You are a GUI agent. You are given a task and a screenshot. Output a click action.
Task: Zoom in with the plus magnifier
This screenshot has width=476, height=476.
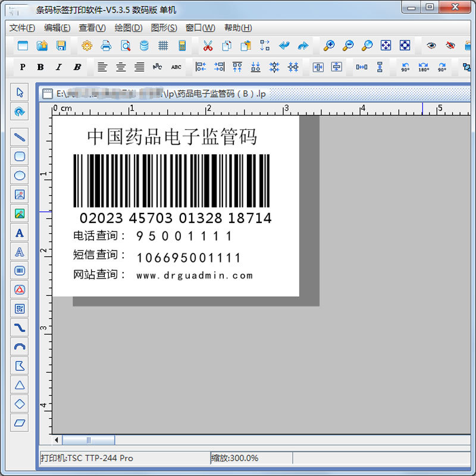[x=329, y=46]
